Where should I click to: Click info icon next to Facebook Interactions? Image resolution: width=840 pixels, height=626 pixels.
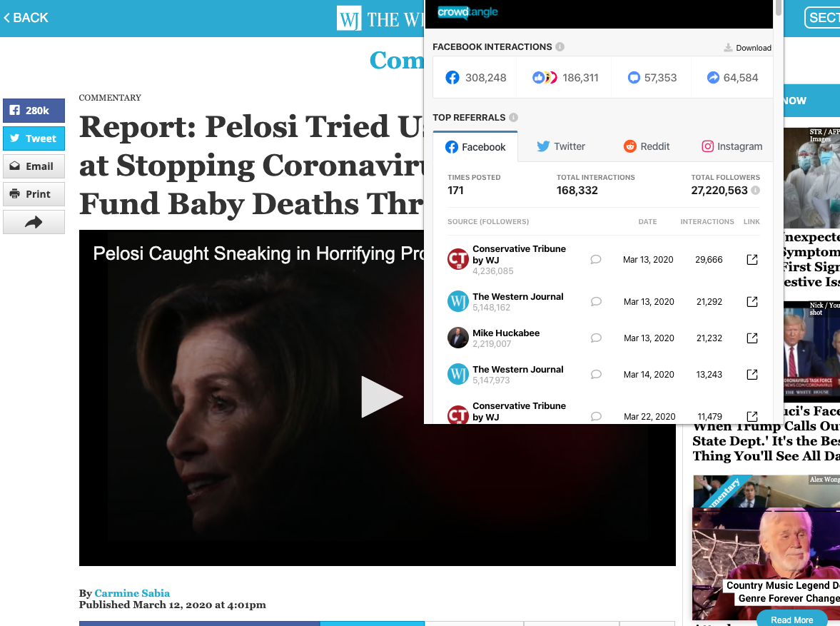click(x=560, y=47)
